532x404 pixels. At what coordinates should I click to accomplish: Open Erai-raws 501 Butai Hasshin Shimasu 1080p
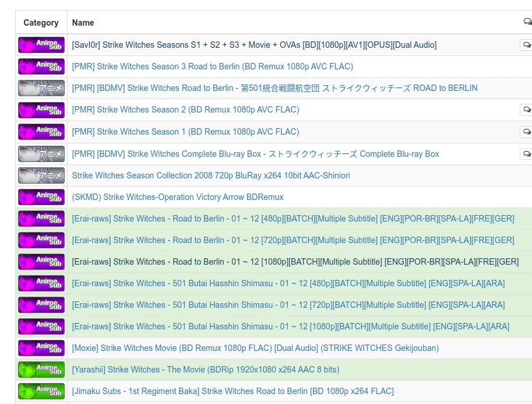[x=290, y=326]
